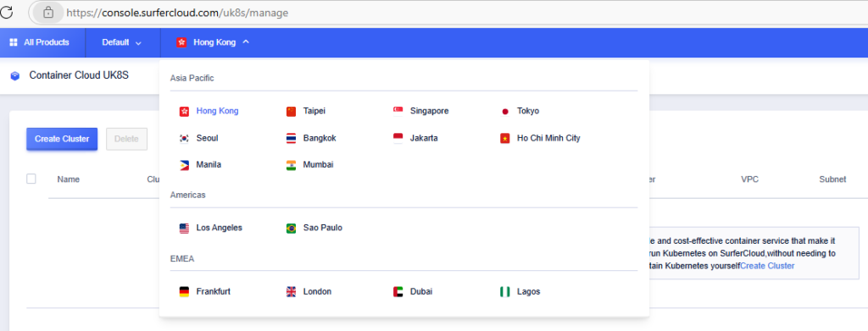Click the Taipei flag icon
The width and height of the screenshot is (868, 331).
point(292,111)
